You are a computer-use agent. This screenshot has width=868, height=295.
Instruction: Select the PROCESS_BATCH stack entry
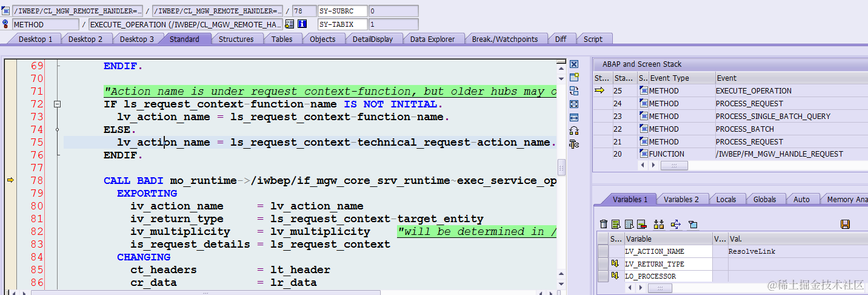pyautogui.click(x=790, y=129)
